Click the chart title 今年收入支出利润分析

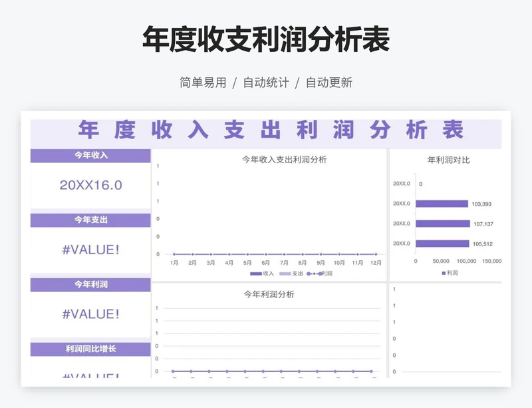(x=284, y=160)
